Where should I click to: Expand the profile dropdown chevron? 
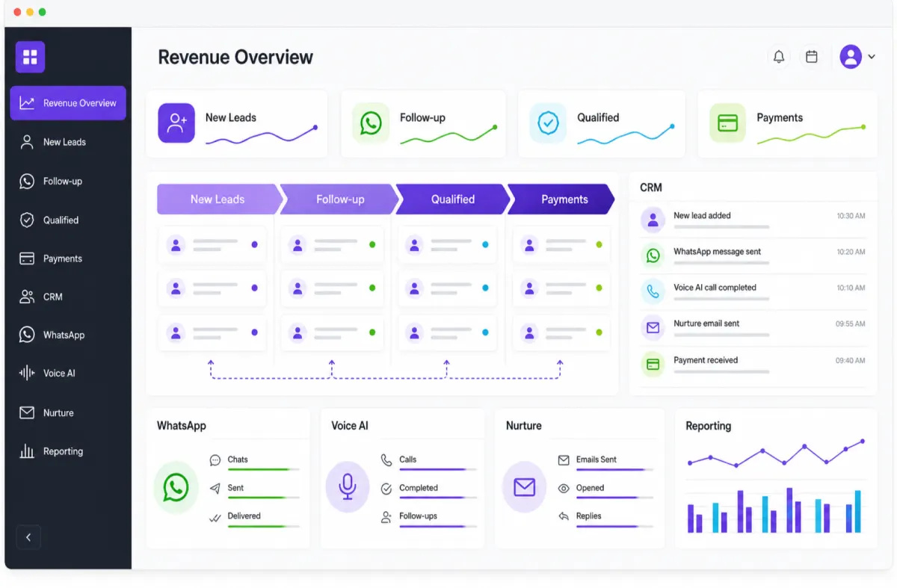point(872,57)
